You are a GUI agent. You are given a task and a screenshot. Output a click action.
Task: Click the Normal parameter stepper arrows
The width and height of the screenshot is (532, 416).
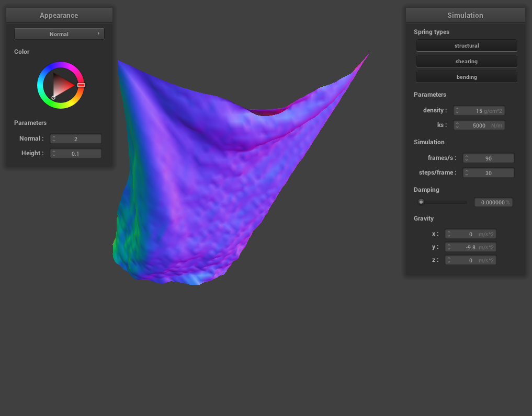[x=54, y=139]
